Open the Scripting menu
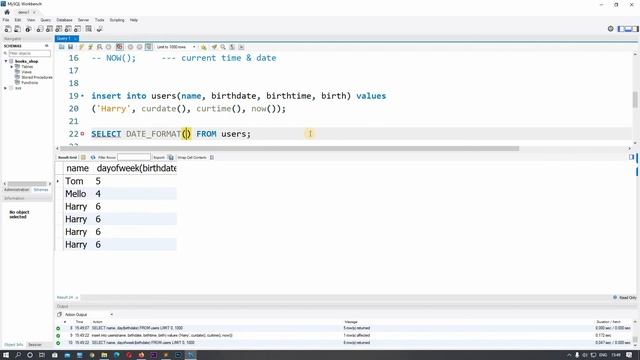This screenshot has height=360, width=640. tap(117, 20)
